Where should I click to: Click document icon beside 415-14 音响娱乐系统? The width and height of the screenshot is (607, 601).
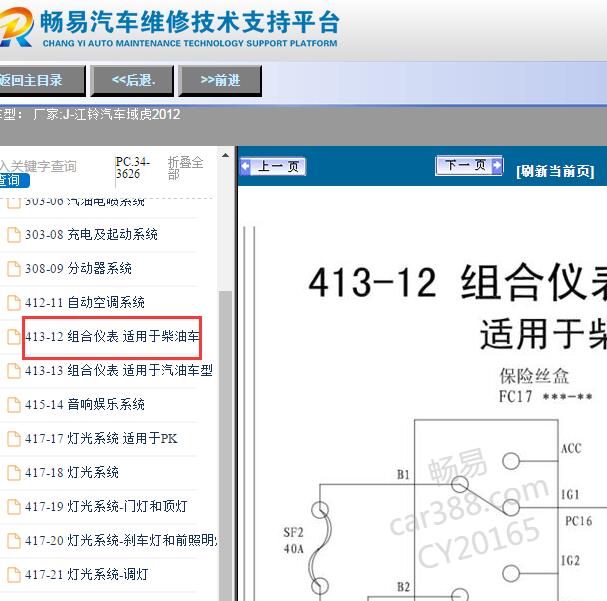(x=14, y=405)
